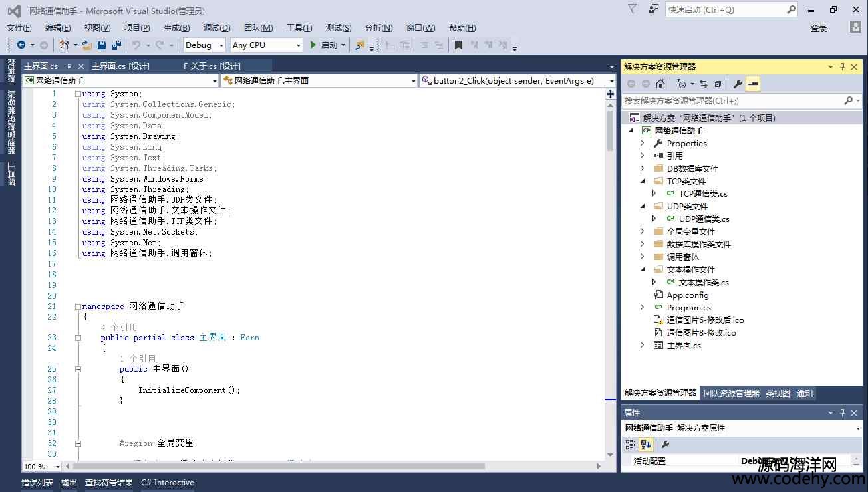
Task: Open the 文件(F) menu
Action: [19, 27]
